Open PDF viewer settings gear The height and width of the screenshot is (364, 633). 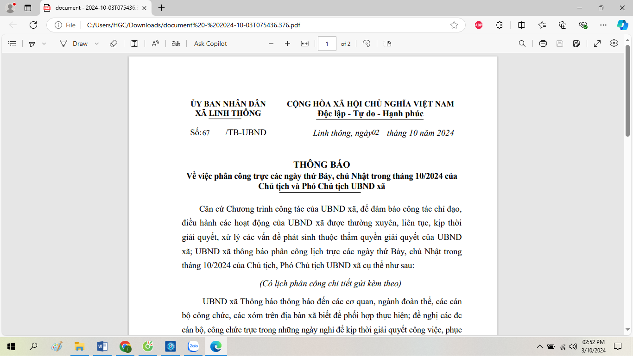[x=614, y=43]
